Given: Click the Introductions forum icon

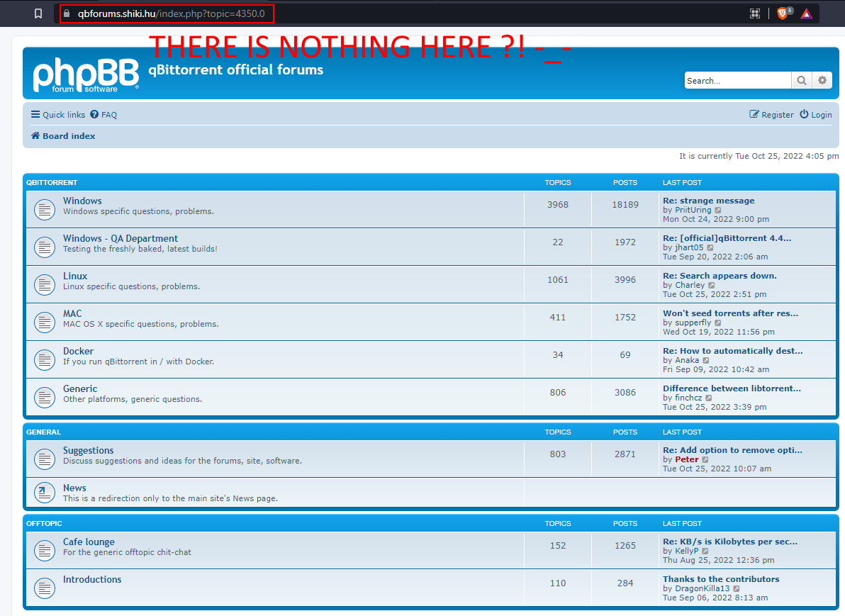Looking at the screenshot, I should click(x=45, y=588).
